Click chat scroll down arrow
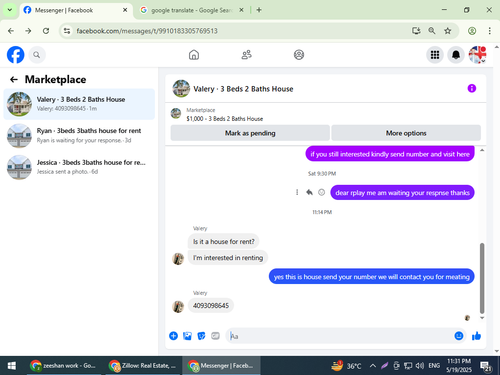500x375 pixels. pyautogui.click(x=482, y=318)
